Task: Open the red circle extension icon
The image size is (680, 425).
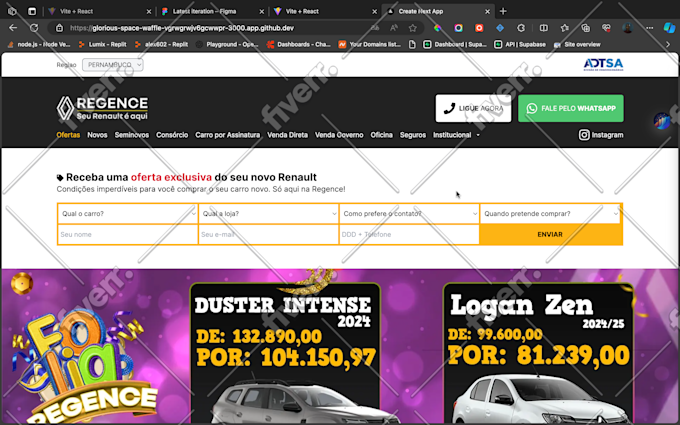Action: (x=479, y=28)
